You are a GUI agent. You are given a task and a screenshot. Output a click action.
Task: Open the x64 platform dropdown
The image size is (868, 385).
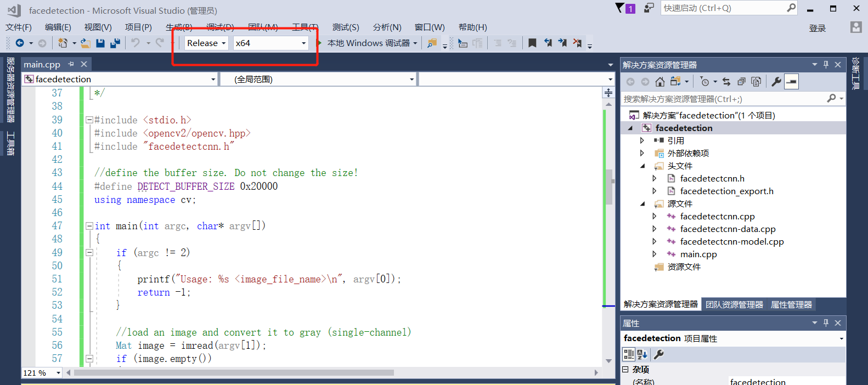271,43
